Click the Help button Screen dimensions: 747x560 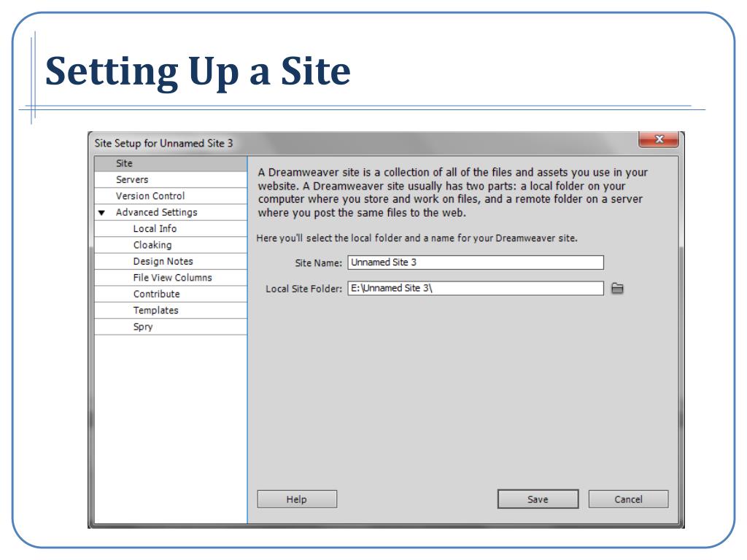coord(297,499)
